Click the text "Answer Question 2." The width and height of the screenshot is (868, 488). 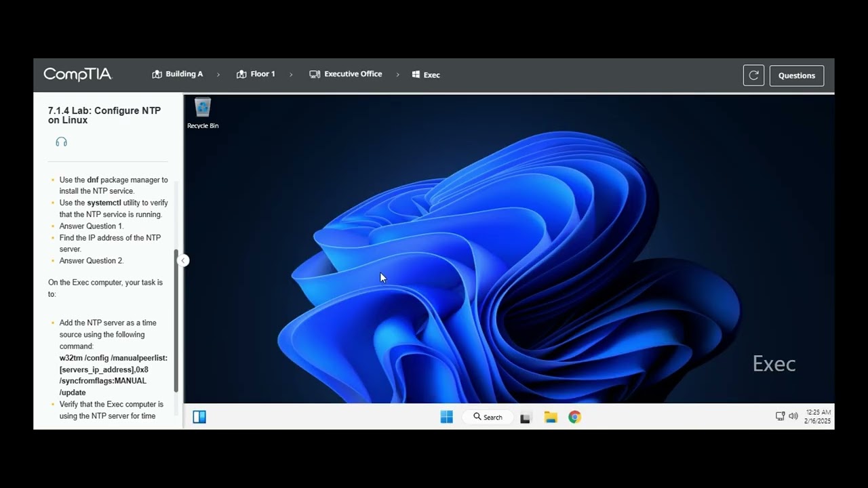click(92, 260)
